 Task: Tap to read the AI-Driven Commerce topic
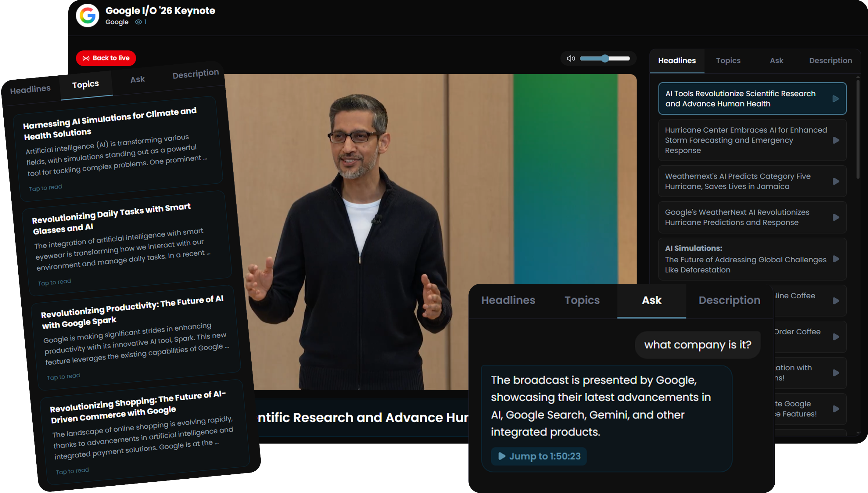point(72,471)
